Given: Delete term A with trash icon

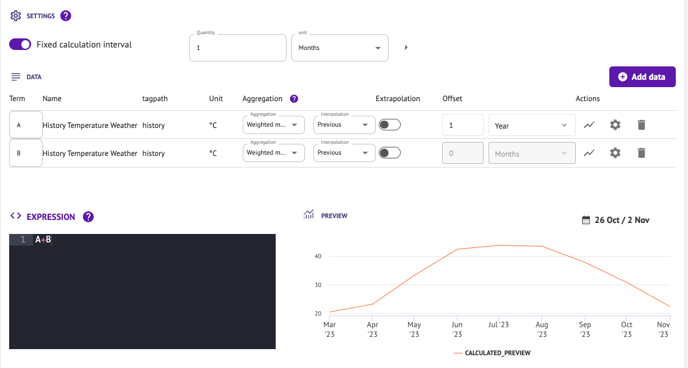Looking at the screenshot, I should (641, 125).
